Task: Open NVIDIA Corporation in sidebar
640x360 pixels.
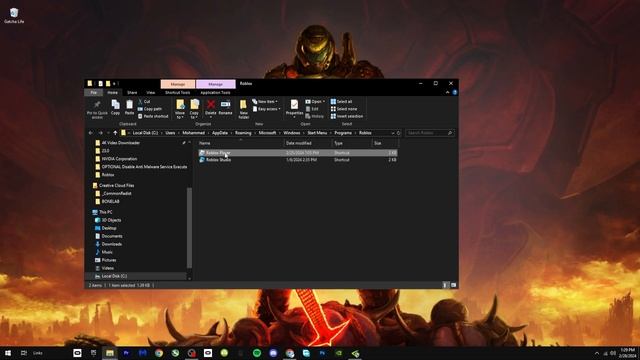Action: 116,159
